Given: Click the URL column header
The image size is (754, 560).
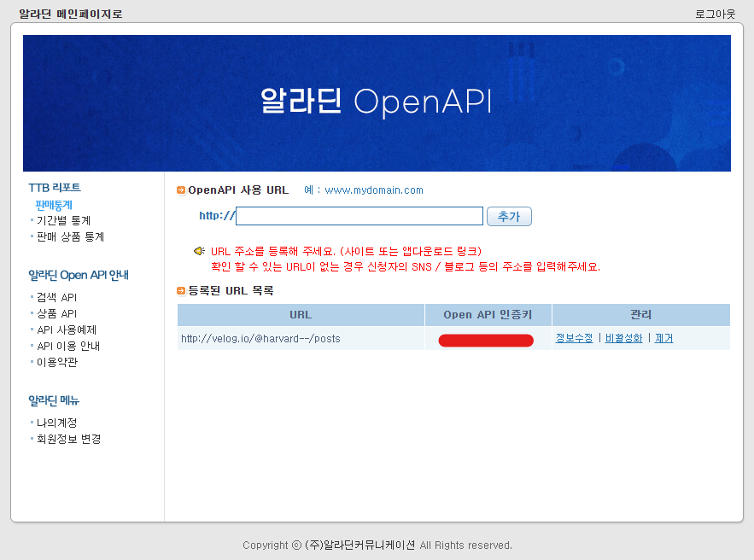Looking at the screenshot, I should pyautogui.click(x=301, y=315).
